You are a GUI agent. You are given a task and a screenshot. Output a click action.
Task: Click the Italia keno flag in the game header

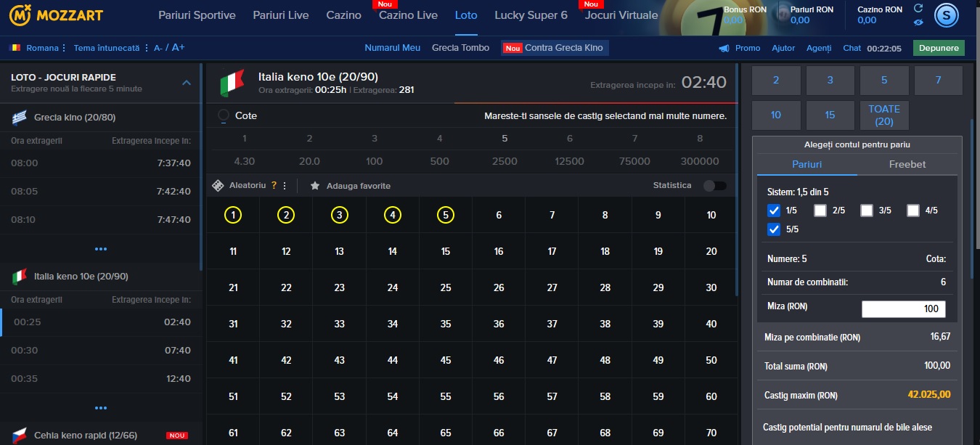coord(232,83)
